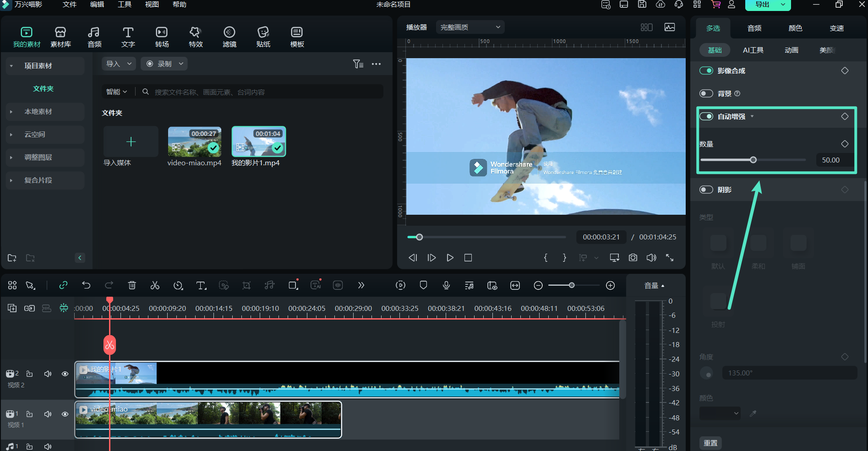This screenshot has height=451, width=868.
Task: Open the 滤镜 filters tab
Action: point(229,37)
